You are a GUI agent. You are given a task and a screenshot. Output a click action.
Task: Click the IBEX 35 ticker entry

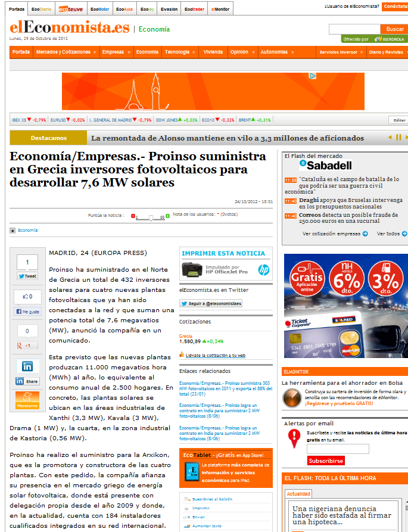29,120
